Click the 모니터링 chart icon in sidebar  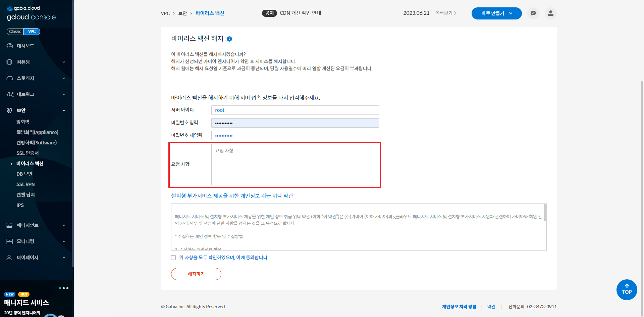(10, 241)
